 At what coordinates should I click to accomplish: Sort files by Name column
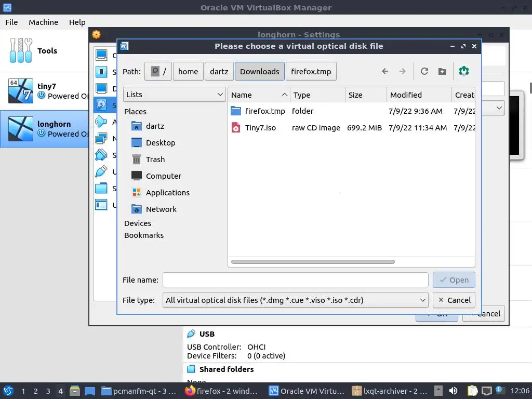coord(259,95)
